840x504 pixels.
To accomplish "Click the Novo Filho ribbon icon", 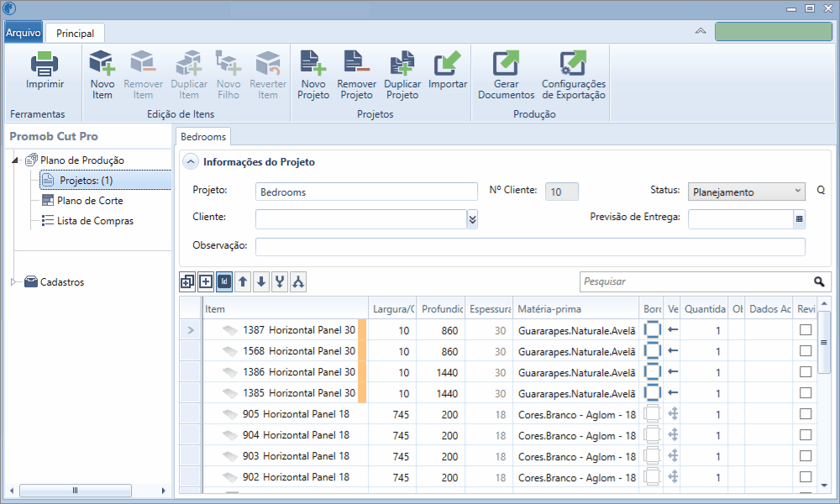I will (x=228, y=63).
